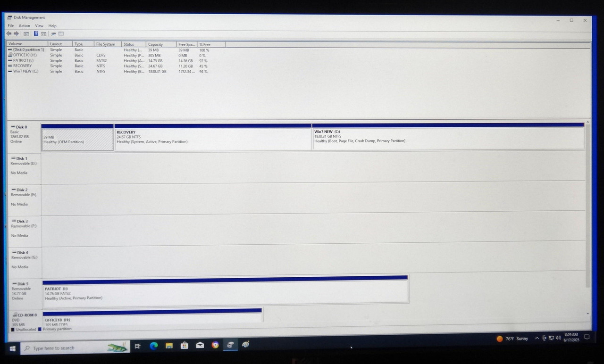Click the 97 % free cell

(203, 60)
